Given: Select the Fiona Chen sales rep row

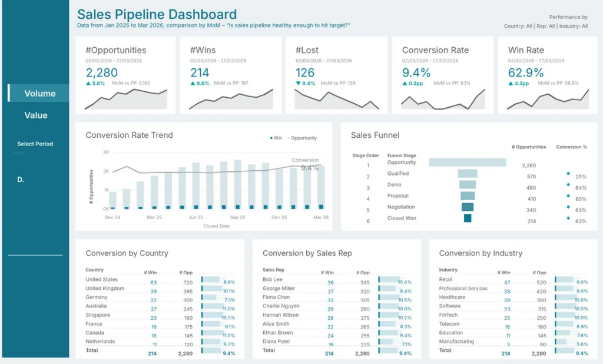Looking at the screenshot, I should [337, 298].
